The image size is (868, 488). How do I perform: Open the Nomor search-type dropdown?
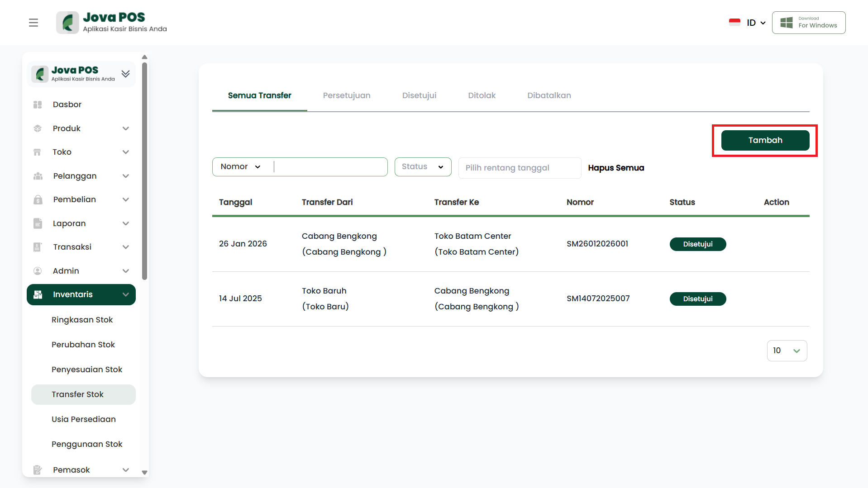(241, 167)
